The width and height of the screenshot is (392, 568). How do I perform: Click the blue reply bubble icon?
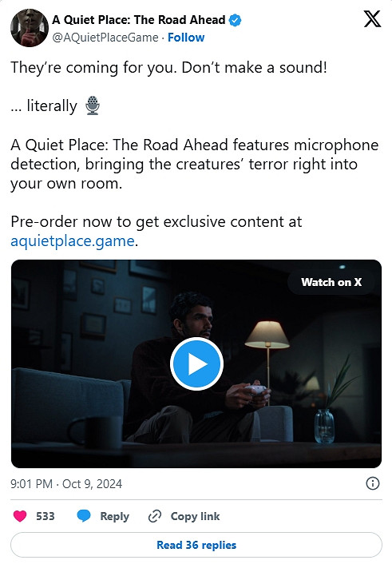click(84, 516)
